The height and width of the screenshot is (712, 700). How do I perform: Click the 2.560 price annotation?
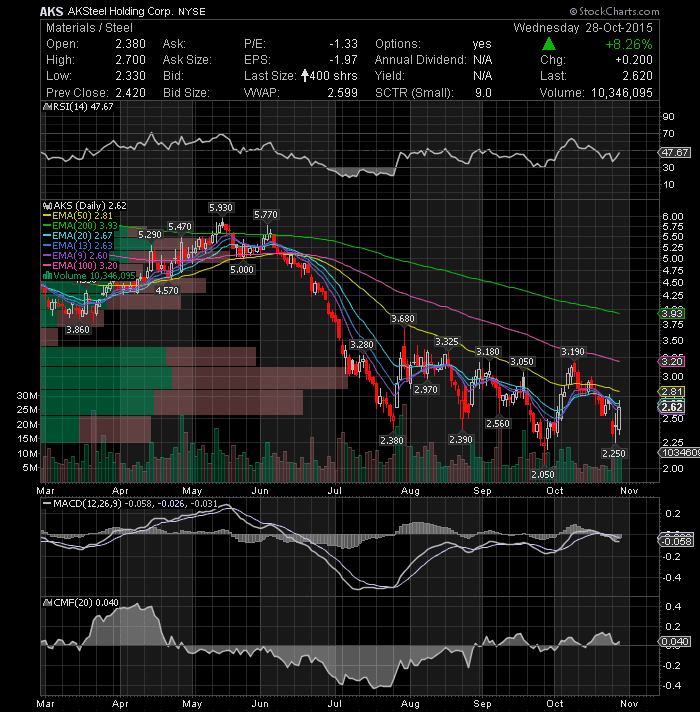pyautogui.click(x=498, y=424)
